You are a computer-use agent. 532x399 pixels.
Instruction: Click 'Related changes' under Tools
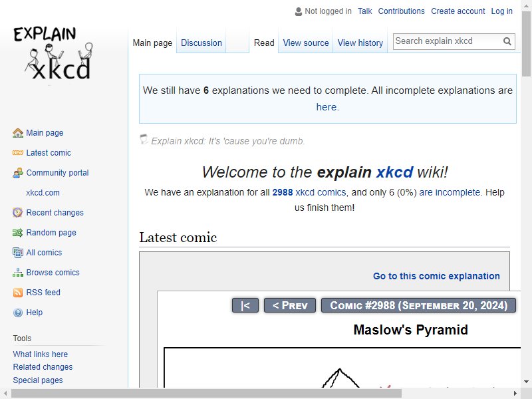43,367
